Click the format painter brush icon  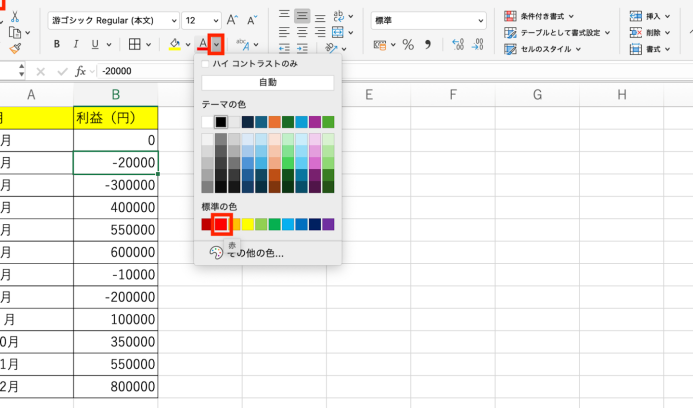(15, 47)
